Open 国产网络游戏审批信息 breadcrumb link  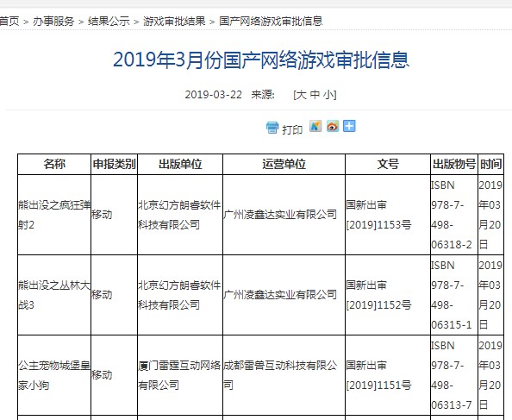pyautogui.click(x=271, y=22)
